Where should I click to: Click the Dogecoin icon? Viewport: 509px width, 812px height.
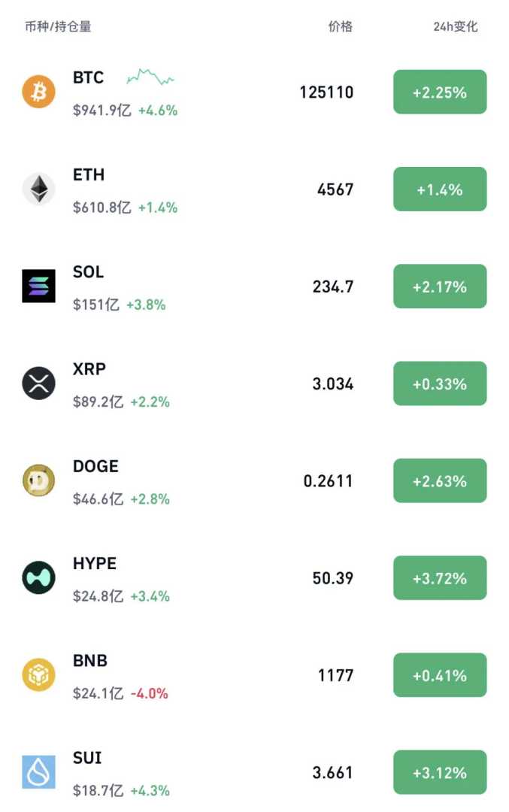38,480
